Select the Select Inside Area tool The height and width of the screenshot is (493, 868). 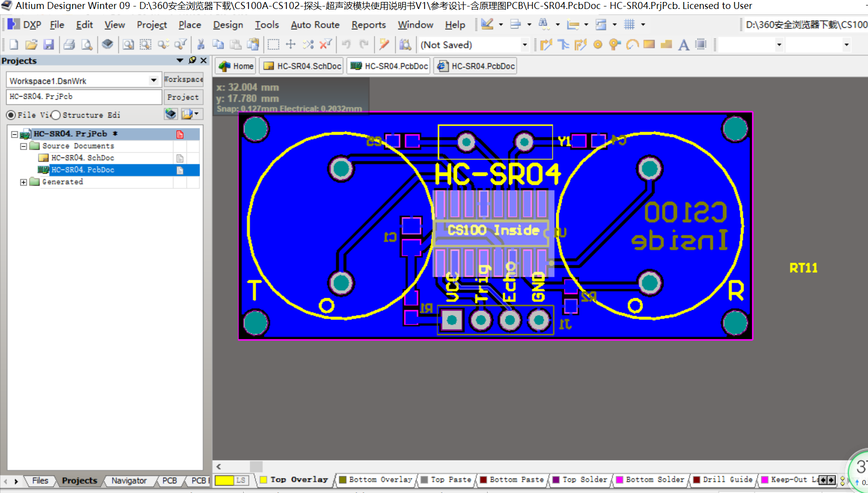click(x=273, y=45)
